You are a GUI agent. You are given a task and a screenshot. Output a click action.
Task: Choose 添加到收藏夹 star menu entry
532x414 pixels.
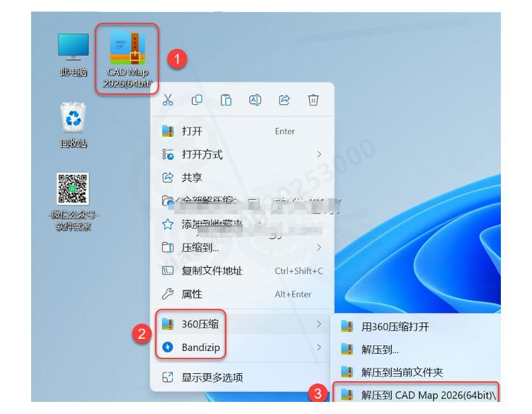click(x=242, y=224)
